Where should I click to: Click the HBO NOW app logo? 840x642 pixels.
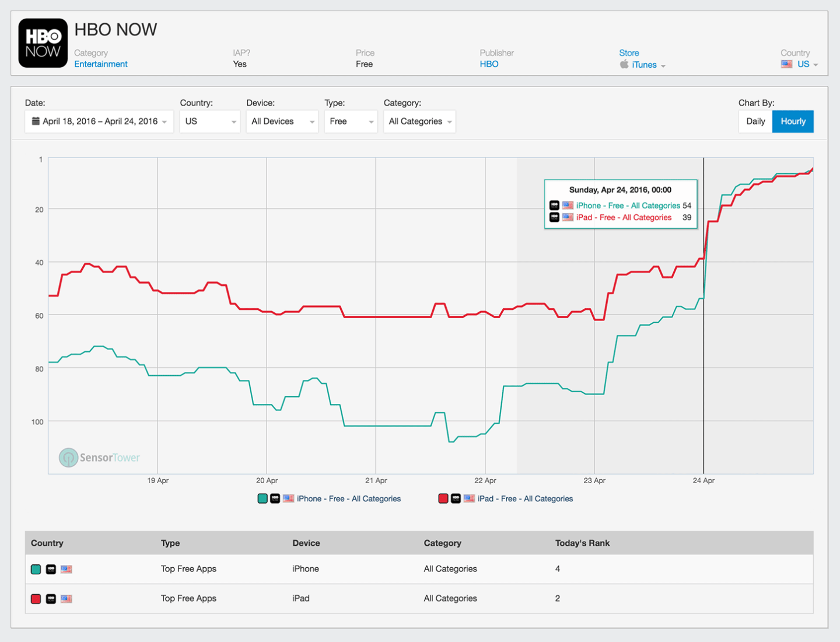click(x=43, y=43)
